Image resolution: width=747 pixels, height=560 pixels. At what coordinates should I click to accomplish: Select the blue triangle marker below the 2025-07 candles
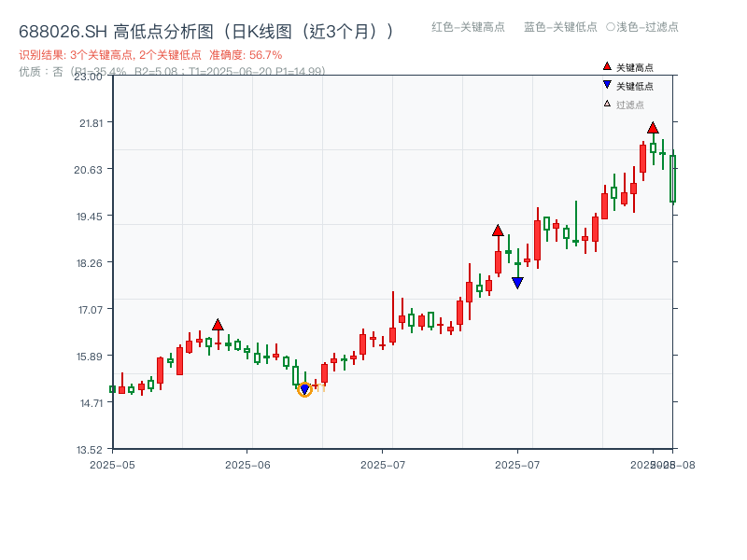pos(518,281)
